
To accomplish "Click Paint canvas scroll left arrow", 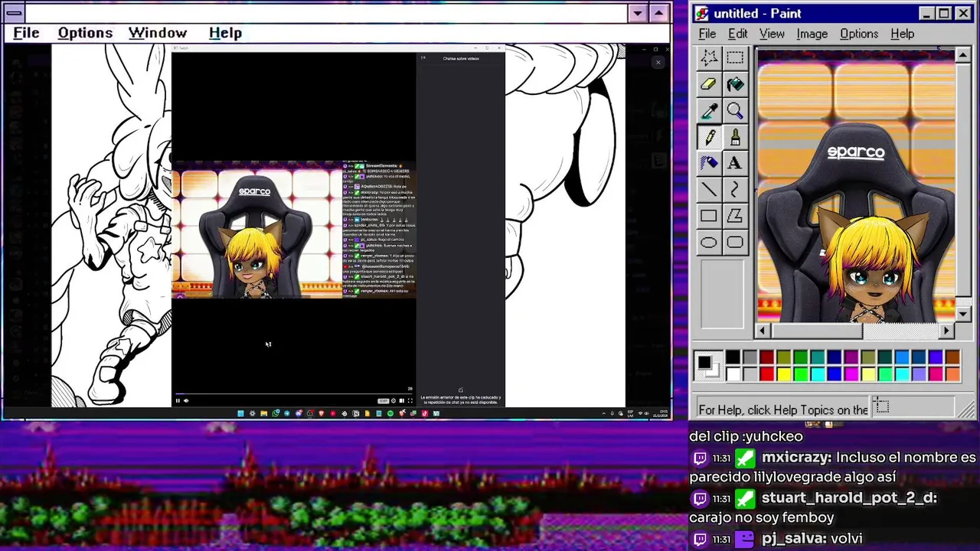I will (763, 331).
